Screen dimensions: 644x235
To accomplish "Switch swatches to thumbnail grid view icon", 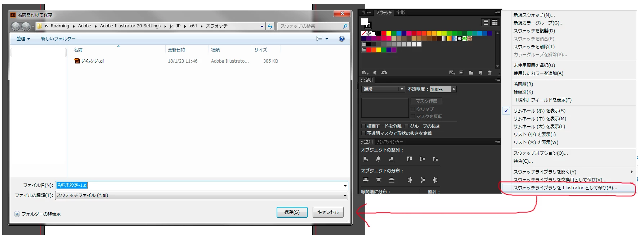I will pos(495,22).
